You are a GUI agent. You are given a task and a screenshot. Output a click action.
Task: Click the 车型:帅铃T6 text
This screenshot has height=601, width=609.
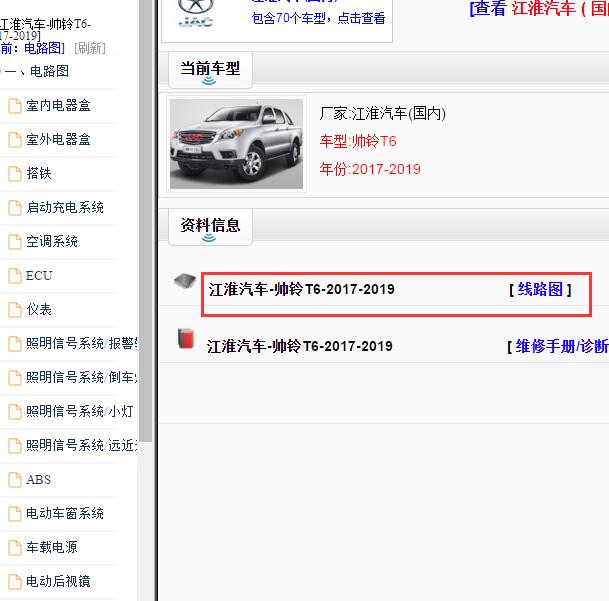coord(358,141)
